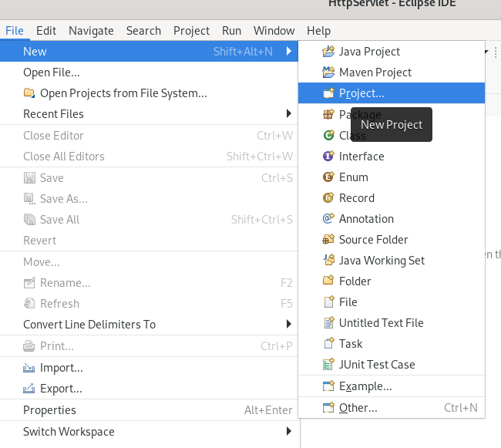
Task: Click the Print printer icon
Action: 29,345
